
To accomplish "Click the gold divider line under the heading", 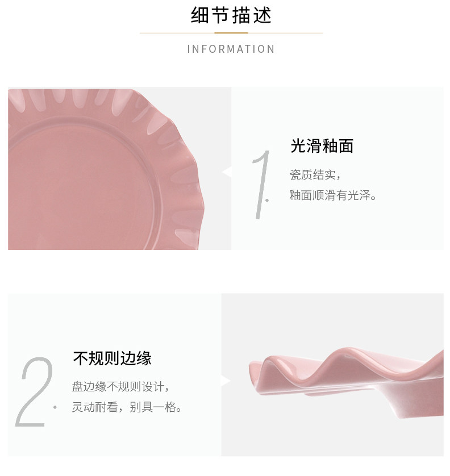I will 231,33.
